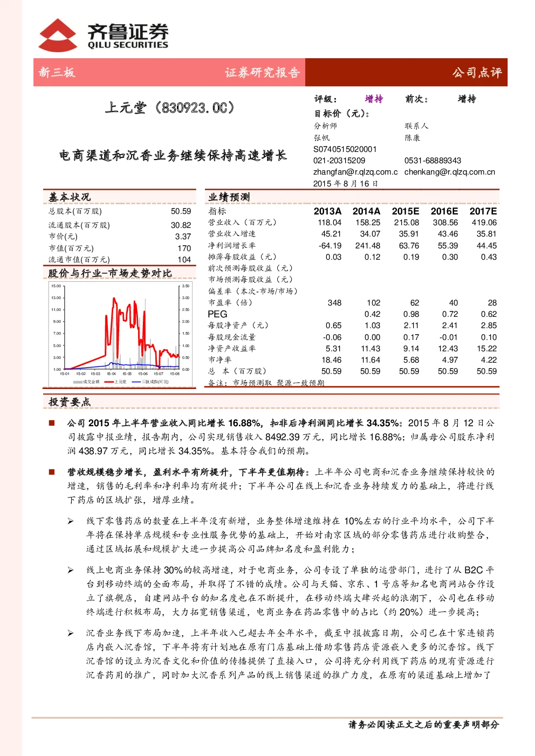Click license number S0740515020001
The image size is (535, 756).
(345, 149)
